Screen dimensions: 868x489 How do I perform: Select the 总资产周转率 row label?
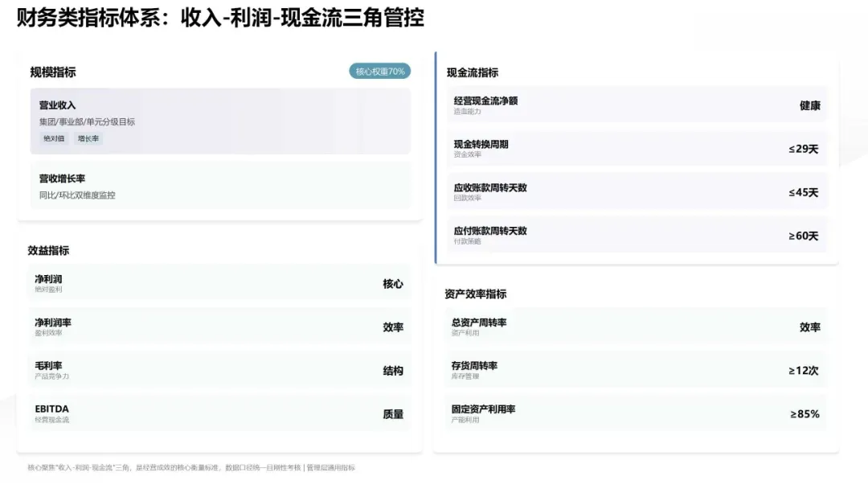coord(478,323)
